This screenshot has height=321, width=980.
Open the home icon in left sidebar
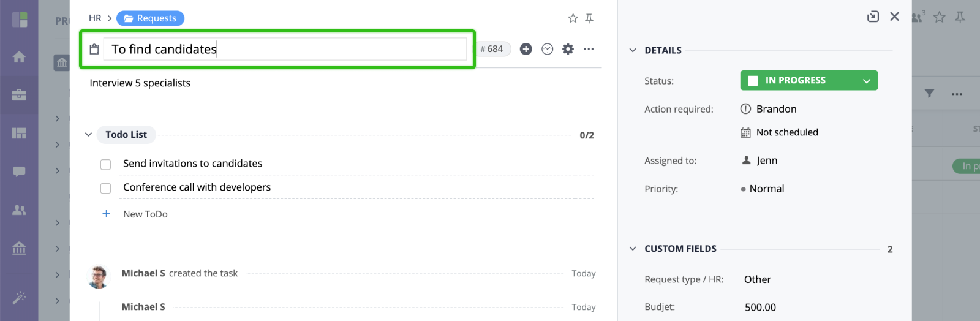pyautogui.click(x=19, y=57)
